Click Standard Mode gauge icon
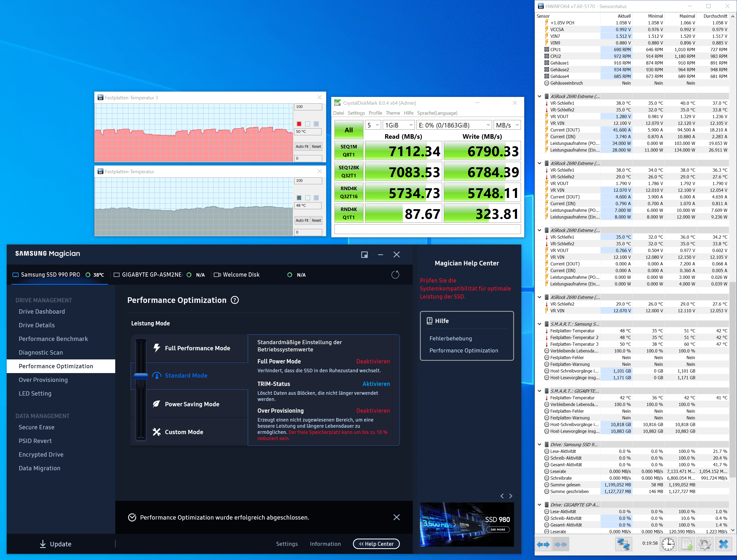737x560 pixels. [157, 376]
